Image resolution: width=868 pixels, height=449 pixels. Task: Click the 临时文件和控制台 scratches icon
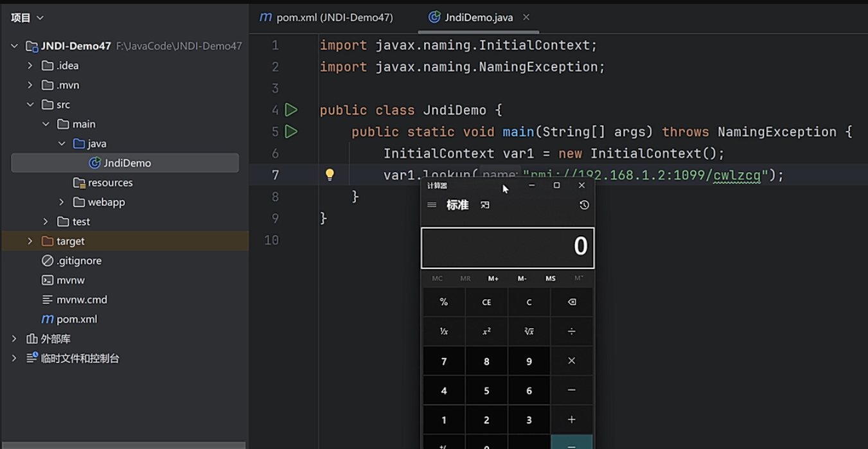[31, 358]
